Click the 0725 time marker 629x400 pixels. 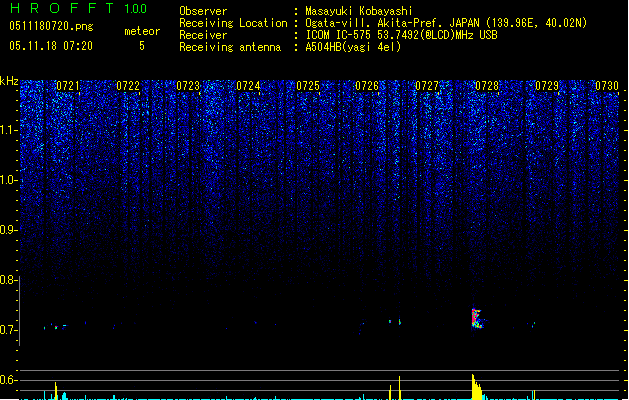[x=308, y=86]
